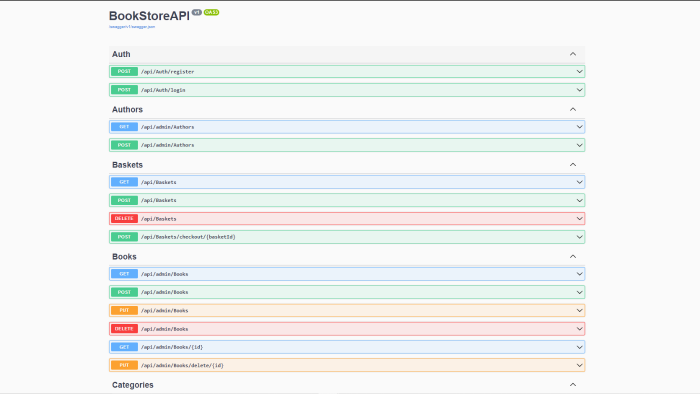
Task: Click the /api/admin/Books/{id} path text
Action: pyautogui.click(x=172, y=347)
